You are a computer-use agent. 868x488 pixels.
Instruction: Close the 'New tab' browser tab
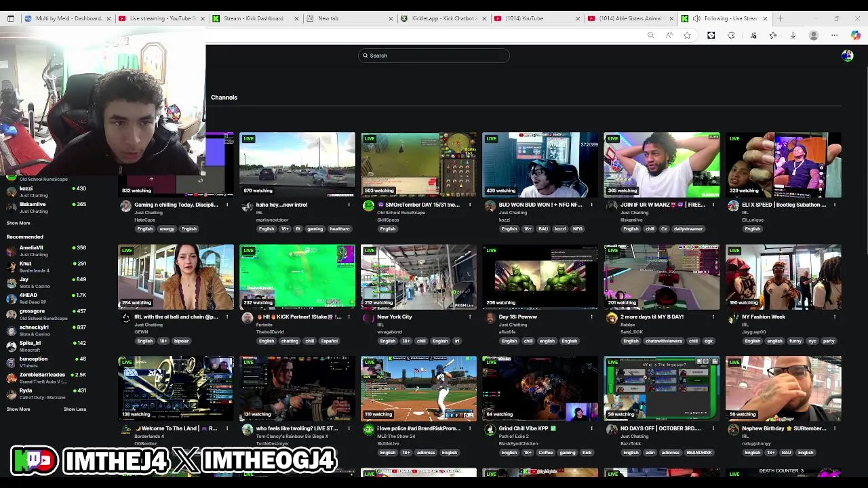tap(390, 18)
